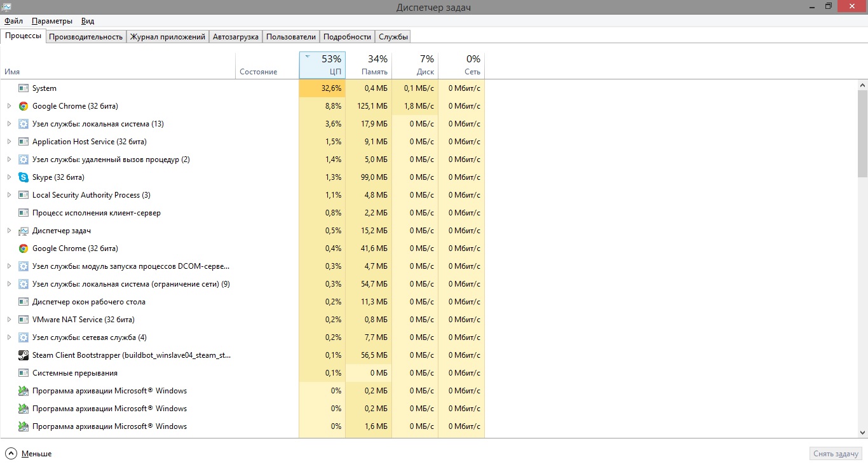The width and height of the screenshot is (868, 469).
Task: Click the scrollbar down arrow
Action: click(x=862, y=433)
